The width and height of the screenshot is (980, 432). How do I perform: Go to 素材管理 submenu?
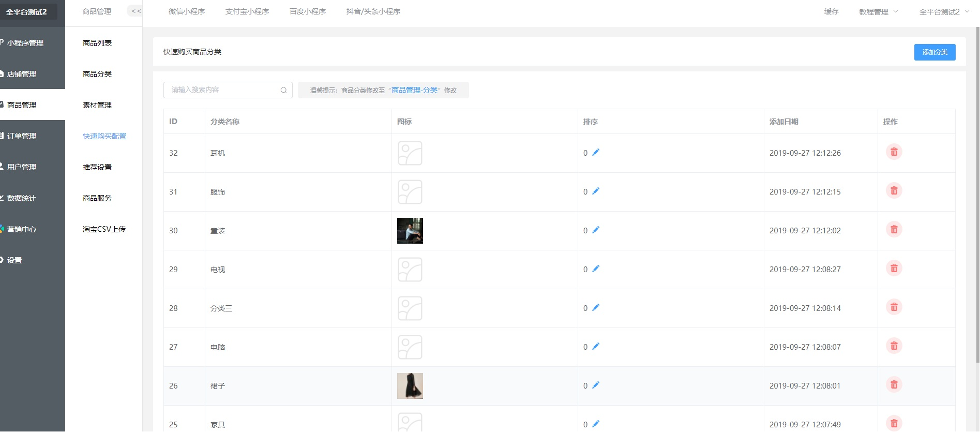[97, 105]
